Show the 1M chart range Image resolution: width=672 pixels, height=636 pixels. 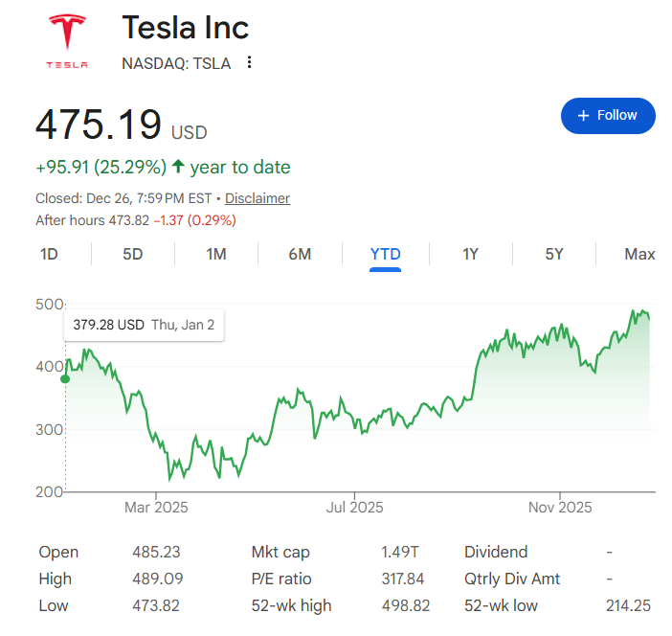click(216, 254)
